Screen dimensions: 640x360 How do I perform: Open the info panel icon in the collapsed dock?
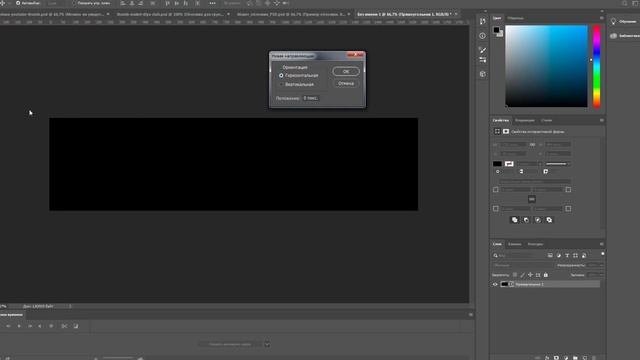click(x=482, y=36)
